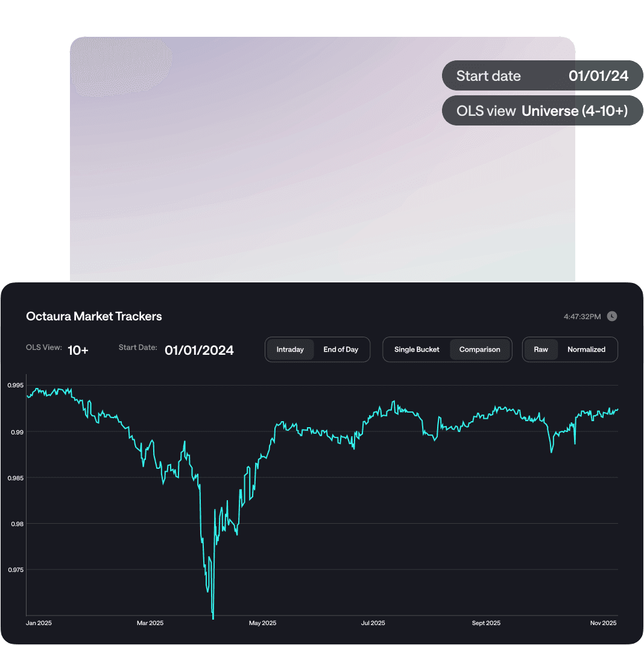Click the lowest dip of the chart line
Screen dimensions: 644x645
coord(213,615)
